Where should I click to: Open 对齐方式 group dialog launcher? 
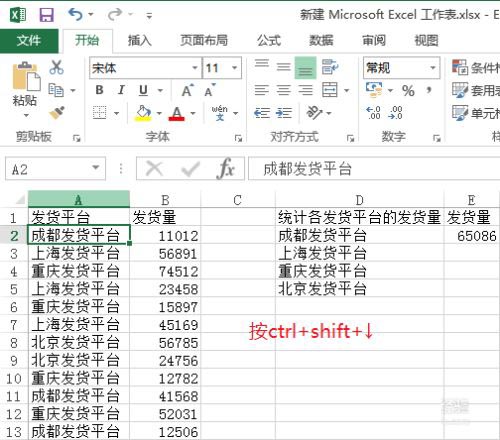350,138
